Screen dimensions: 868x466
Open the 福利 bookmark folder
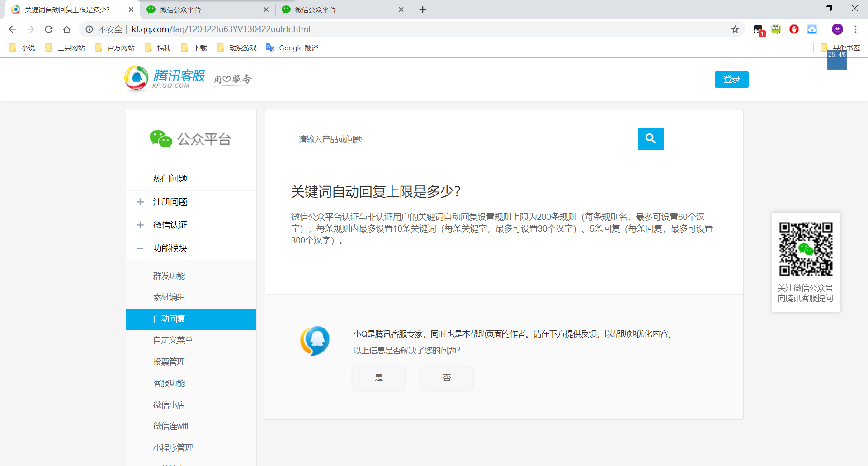pyautogui.click(x=157, y=48)
